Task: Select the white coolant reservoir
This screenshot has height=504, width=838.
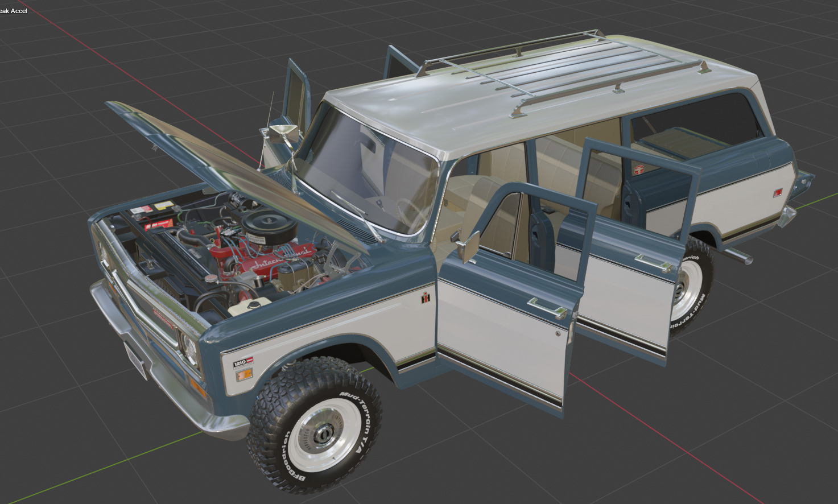Action: 249,307
